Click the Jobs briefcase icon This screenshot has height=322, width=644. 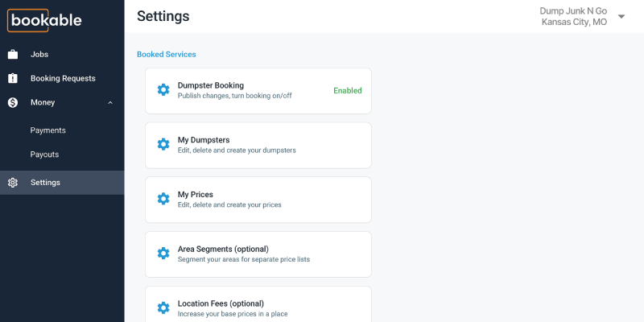[13, 55]
